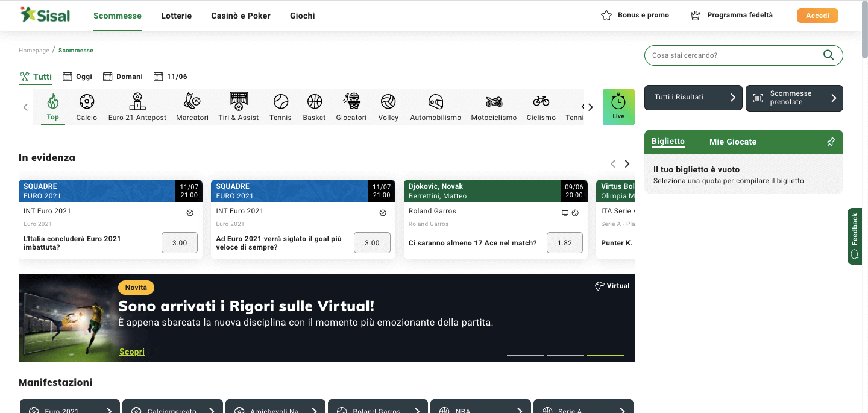The width and height of the screenshot is (868, 413).
Task: Select 3.00 odds for Italia imbattuta
Action: (x=180, y=243)
